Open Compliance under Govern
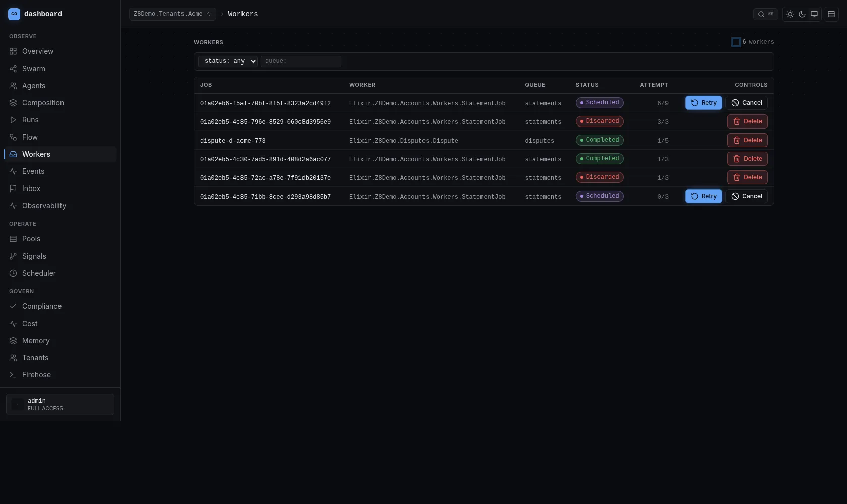This screenshot has width=847, height=504. point(60,306)
